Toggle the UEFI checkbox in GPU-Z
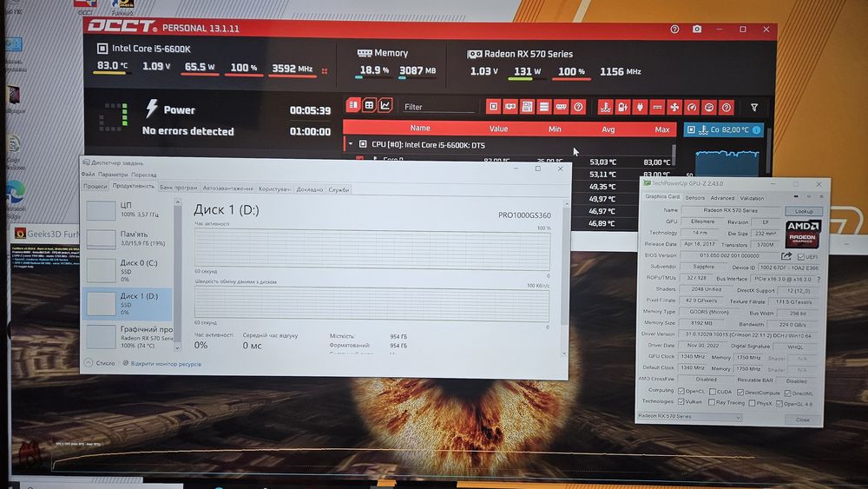The width and height of the screenshot is (868, 489). (x=800, y=257)
